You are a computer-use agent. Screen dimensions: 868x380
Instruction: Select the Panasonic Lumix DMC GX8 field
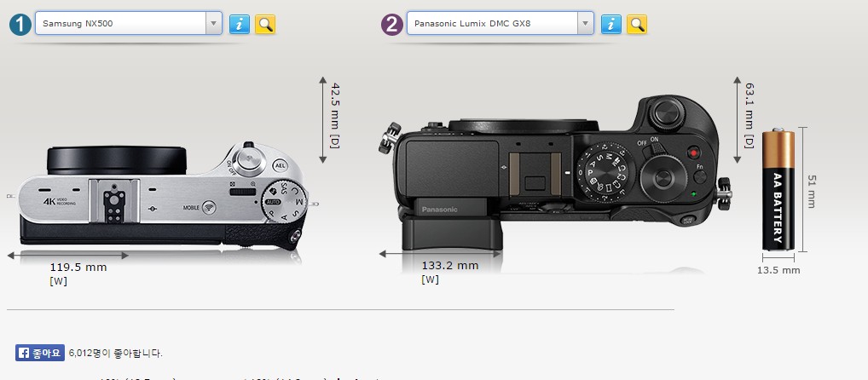pyautogui.click(x=501, y=23)
